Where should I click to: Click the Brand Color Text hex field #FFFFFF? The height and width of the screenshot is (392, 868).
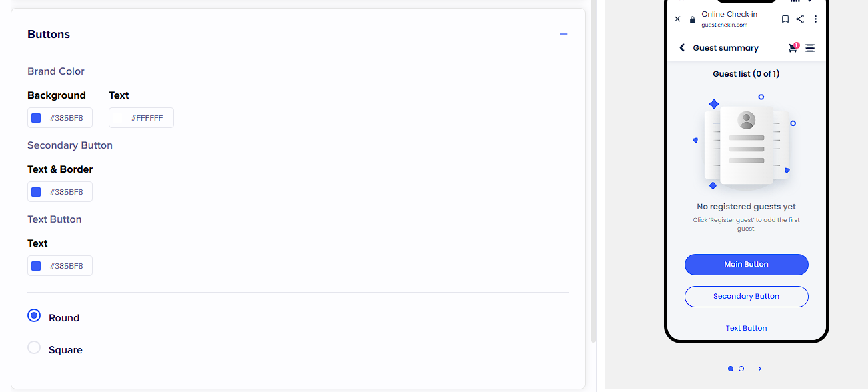point(147,118)
